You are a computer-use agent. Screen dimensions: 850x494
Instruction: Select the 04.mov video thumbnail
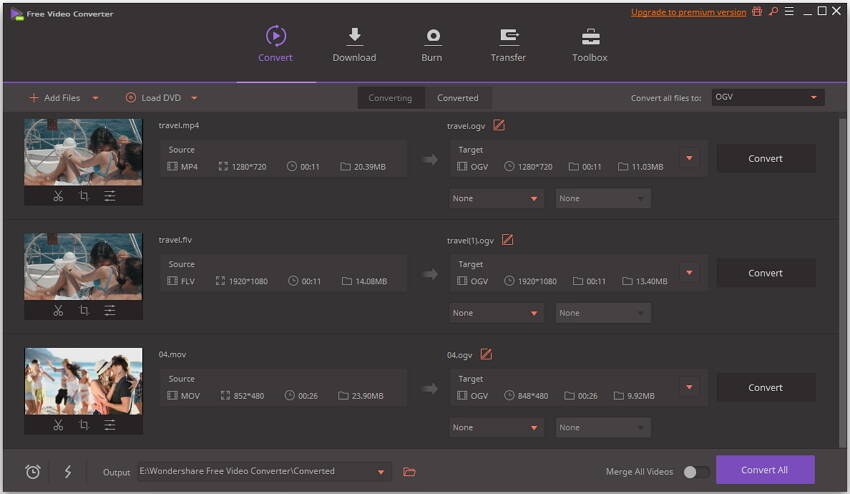pyautogui.click(x=83, y=381)
